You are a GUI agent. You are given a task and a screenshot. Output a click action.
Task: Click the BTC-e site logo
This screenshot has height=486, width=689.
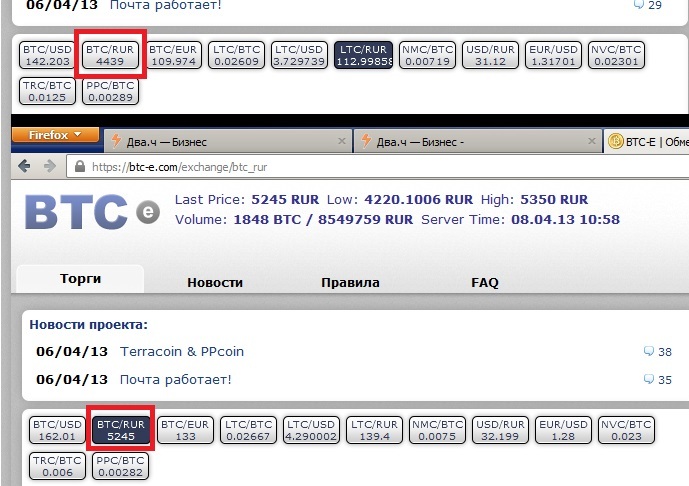(92, 212)
